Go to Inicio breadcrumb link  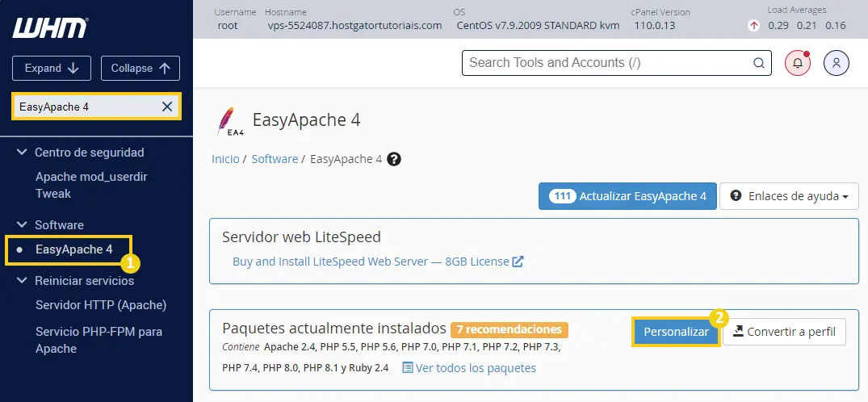coord(225,160)
